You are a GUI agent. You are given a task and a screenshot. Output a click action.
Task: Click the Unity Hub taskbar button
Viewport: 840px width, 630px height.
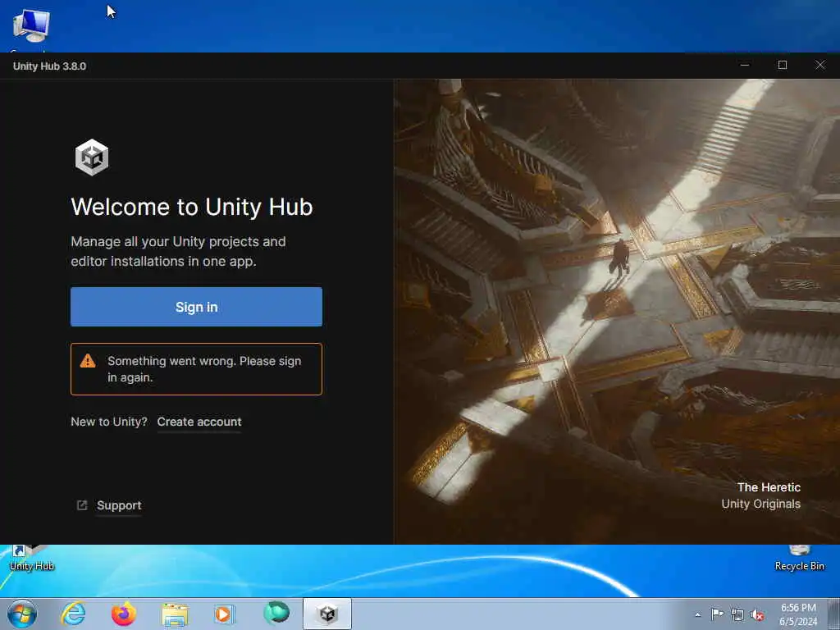tap(327, 614)
